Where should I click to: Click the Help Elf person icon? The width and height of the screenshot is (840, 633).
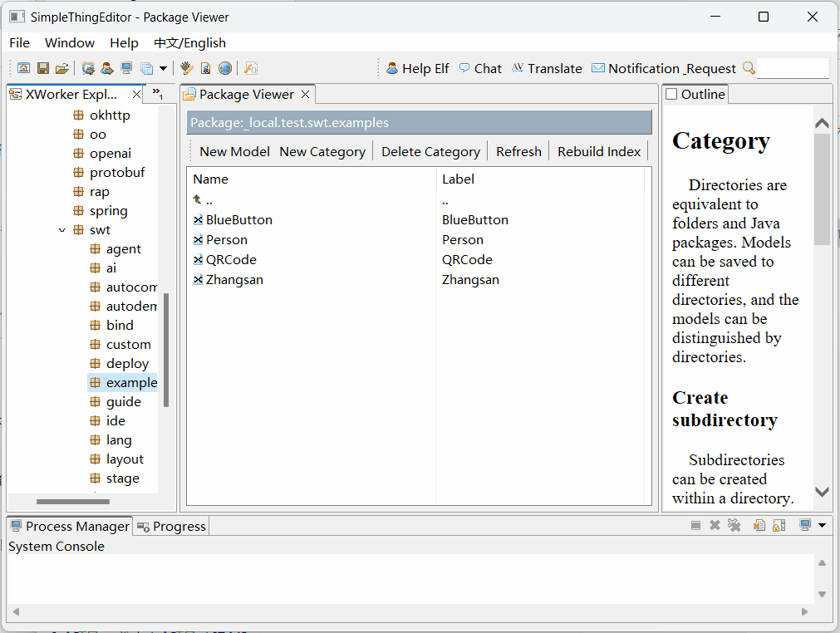click(x=392, y=68)
